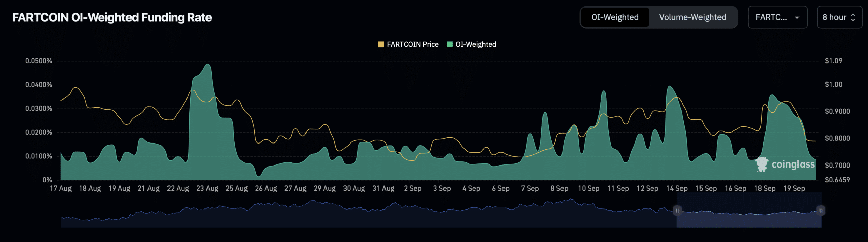Click the $0.9000 price axis label
Screen dimensions: 868x242
click(x=837, y=111)
